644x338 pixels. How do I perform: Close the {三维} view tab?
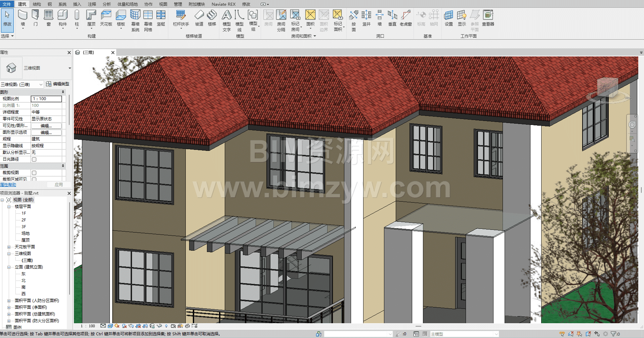[x=113, y=52]
